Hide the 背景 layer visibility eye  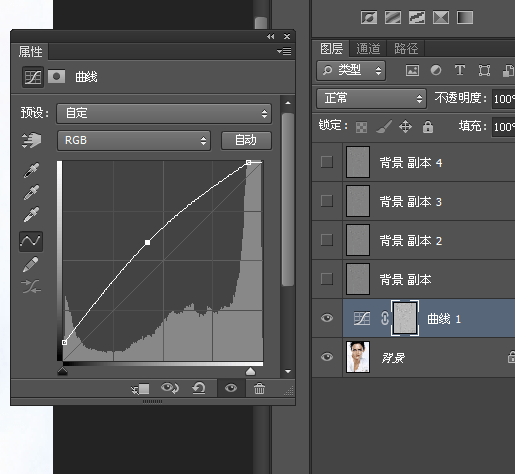point(327,357)
